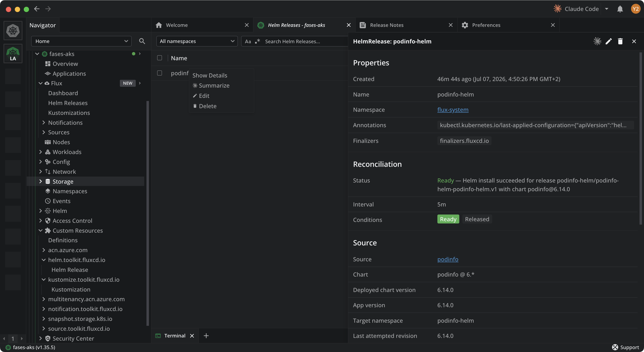Add a new terminal tab with plus
The image size is (644, 352).
click(x=206, y=336)
